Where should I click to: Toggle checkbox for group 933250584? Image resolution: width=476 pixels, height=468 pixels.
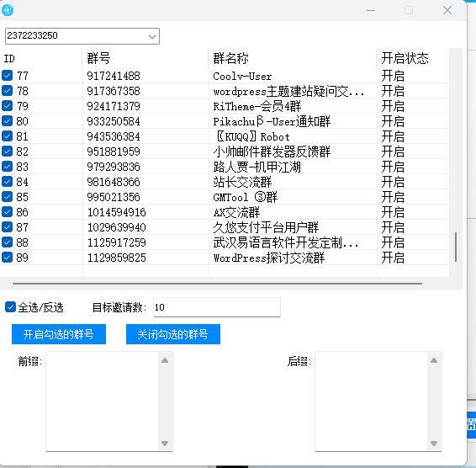(x=7, y=121)
